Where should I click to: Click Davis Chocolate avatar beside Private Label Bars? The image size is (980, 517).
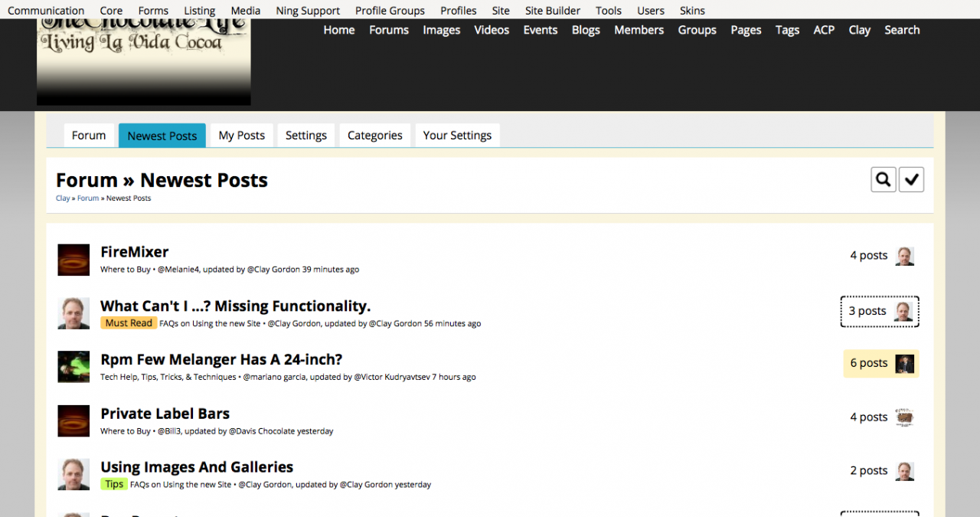(905, 417)
